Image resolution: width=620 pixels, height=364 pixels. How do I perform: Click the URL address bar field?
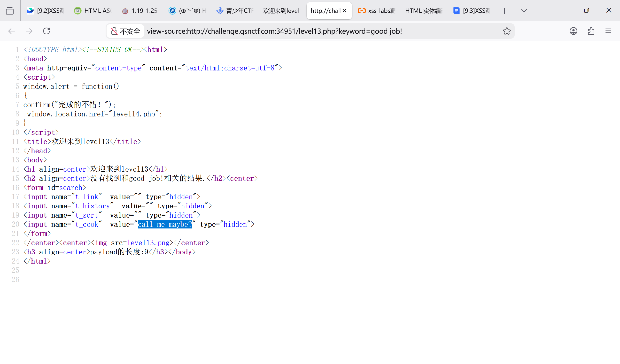[295, 31]
